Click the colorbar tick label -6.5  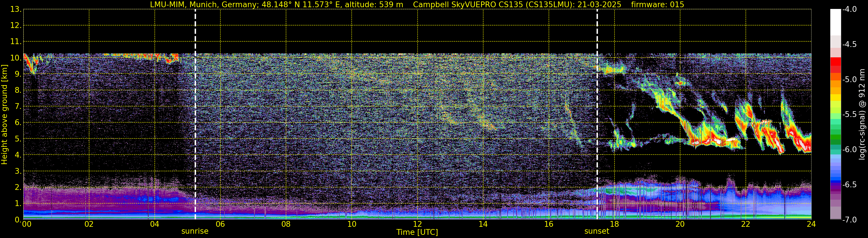(849, 184)
